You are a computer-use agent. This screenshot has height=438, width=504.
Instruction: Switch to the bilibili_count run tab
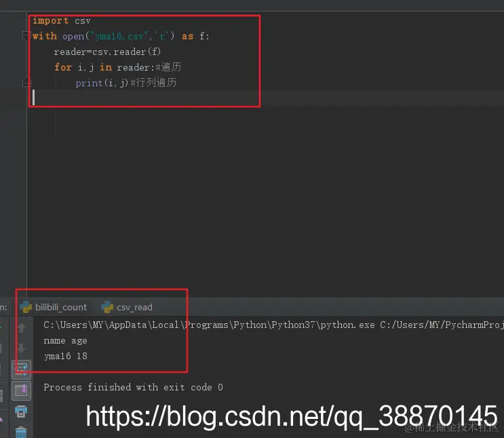54,307
